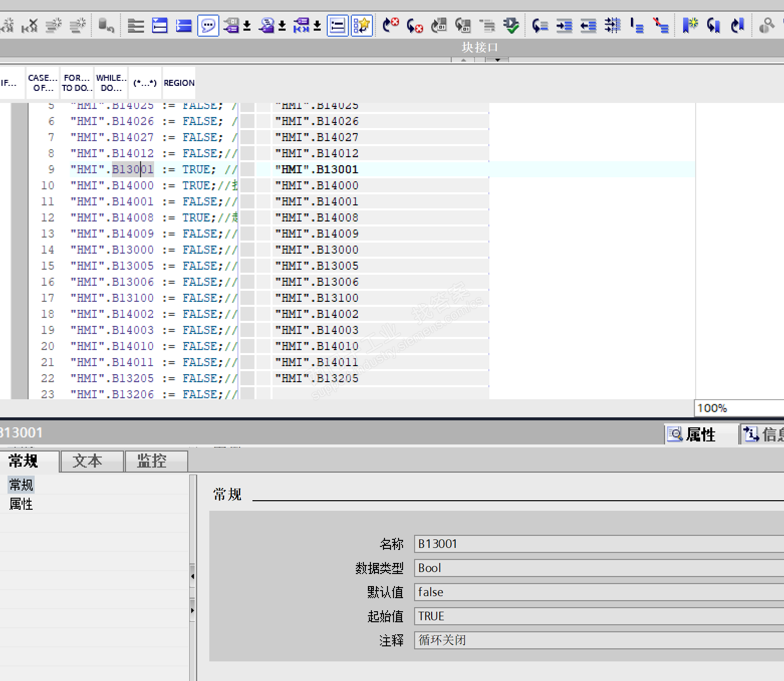784x681 pixels.
Task: Click the 默认值 field showing false
Action: click(x=599, y=592)
